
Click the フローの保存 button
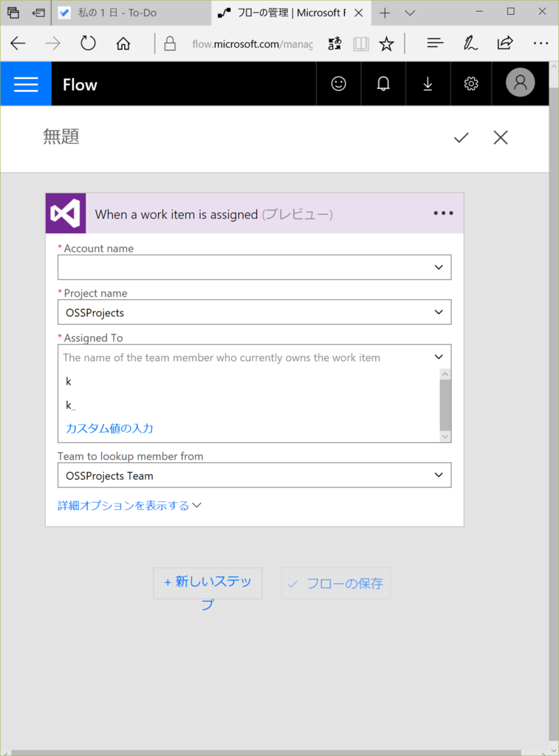pyautogui.click(x=336, y=583)
